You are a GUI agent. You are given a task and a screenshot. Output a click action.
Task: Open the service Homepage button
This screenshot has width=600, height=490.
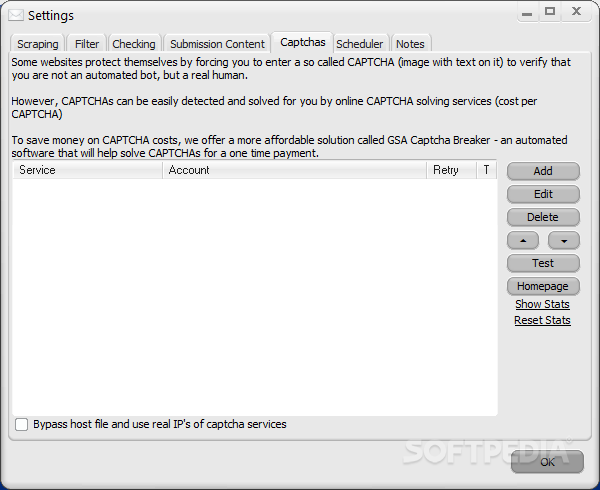coord(543,286)
